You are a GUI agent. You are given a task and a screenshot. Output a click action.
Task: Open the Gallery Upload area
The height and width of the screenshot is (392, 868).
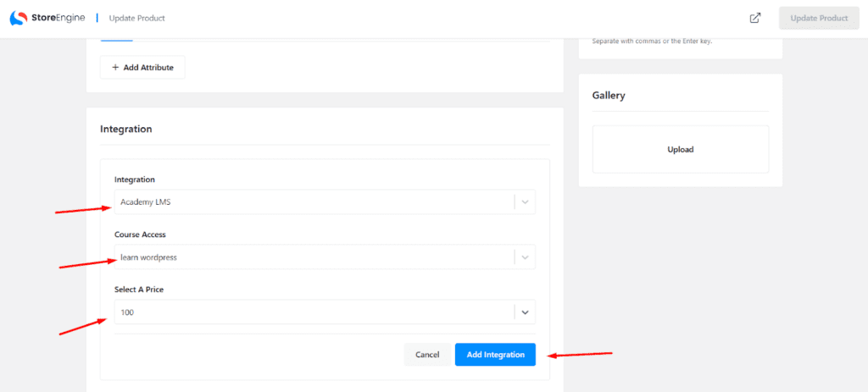680,150
